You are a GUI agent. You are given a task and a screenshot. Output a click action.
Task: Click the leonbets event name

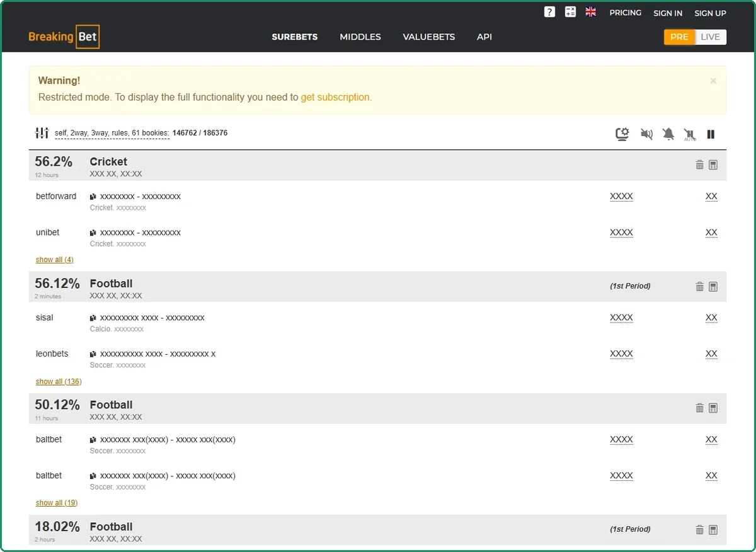(x=157, y=354)
